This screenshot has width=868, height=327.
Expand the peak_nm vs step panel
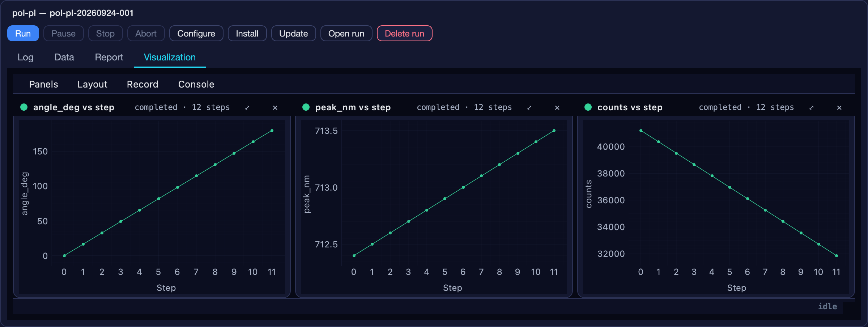pyautogui.click(x=529, y=107)
